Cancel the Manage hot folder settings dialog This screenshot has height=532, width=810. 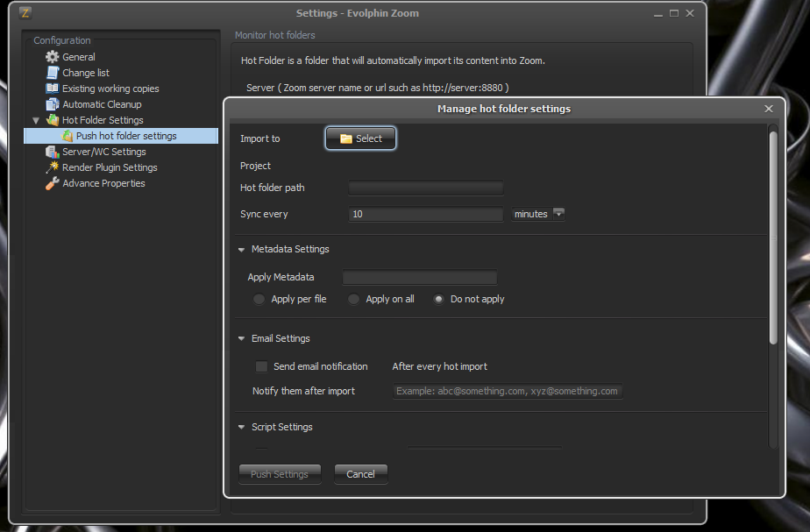pos(360,474)
